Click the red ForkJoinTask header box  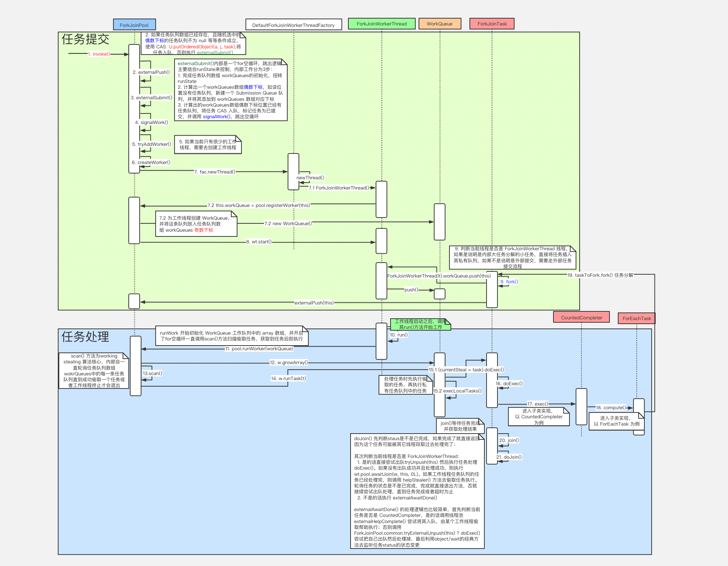point(492,24)
